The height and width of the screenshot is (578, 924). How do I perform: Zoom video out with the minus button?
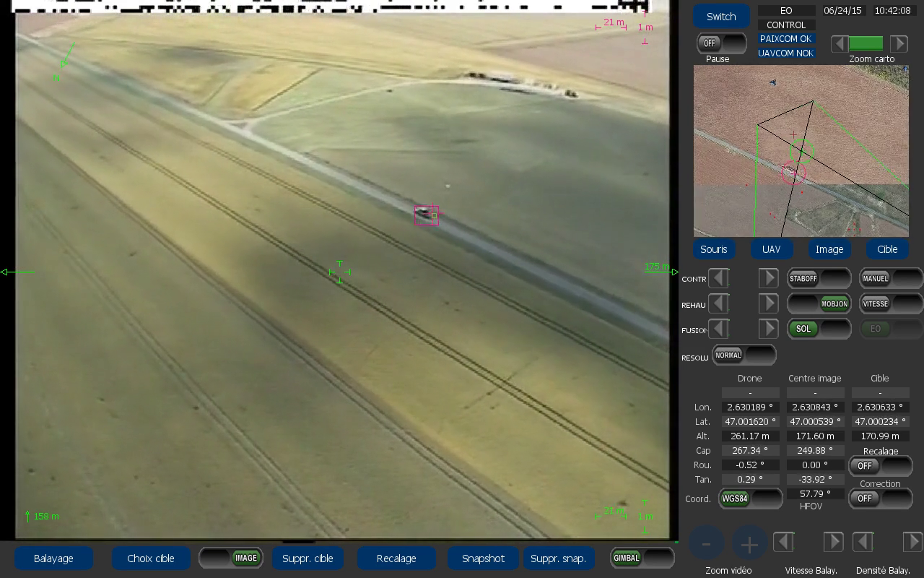point(707,544)
